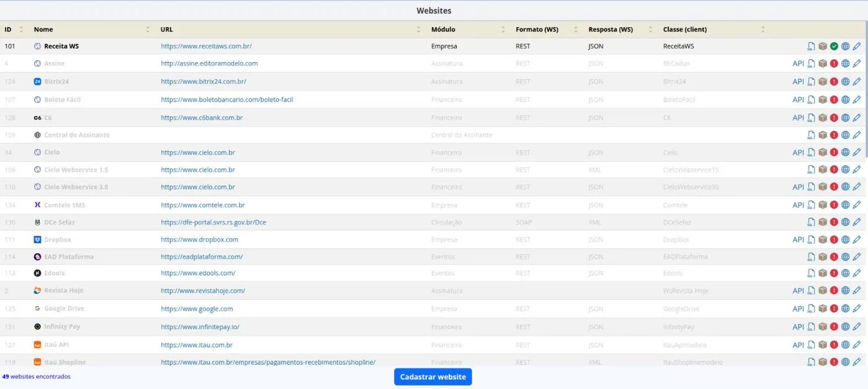Edit Google Drive entry with pencil icon
Screen dimensions: 868x389
pos(857,308)
